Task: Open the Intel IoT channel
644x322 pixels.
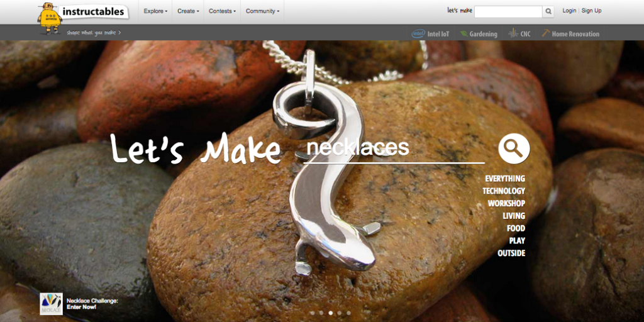Action: (430, 34)
